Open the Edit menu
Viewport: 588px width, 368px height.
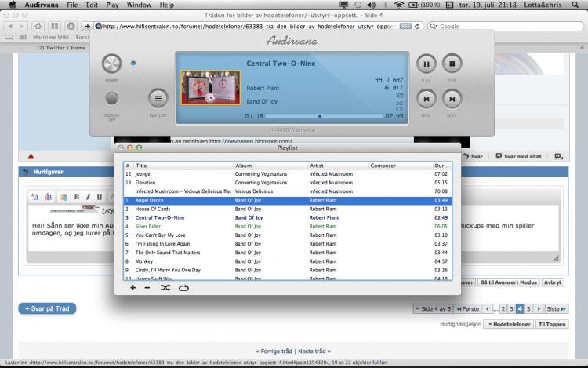pos(92,5)
